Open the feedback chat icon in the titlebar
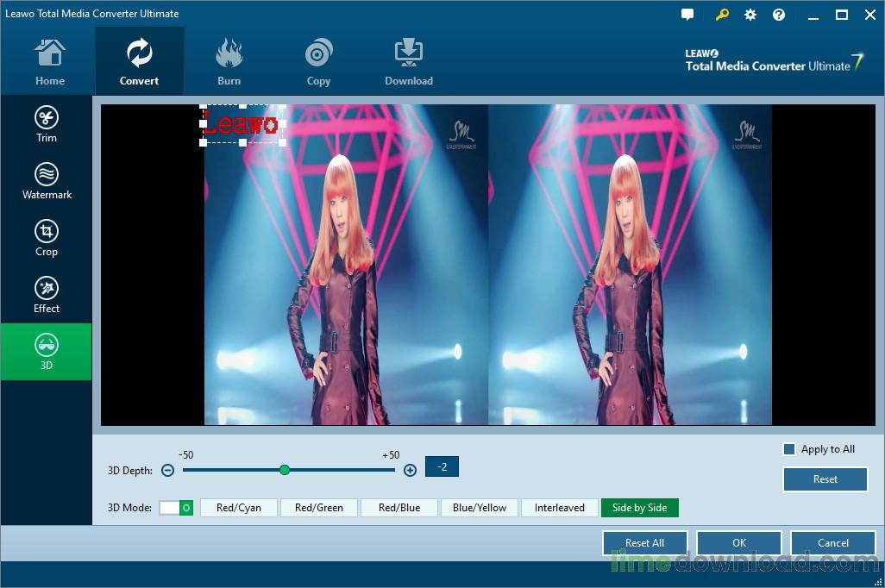The image size is (885, 588). point(686,14)
